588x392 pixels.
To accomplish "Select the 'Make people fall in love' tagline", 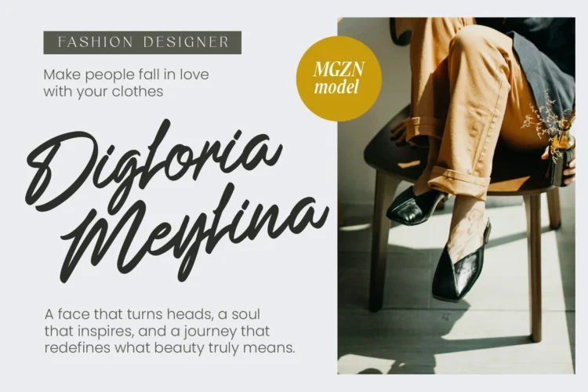I will [x=126, y=74].
